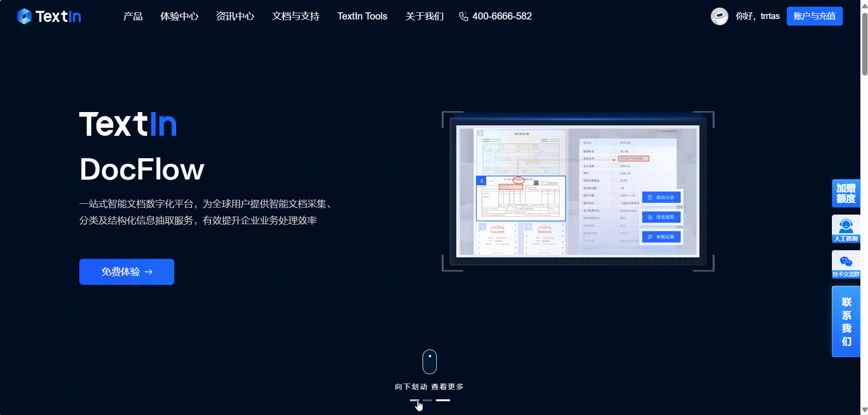
Task: Select the first carousel indicator
Action: (415, 400)
